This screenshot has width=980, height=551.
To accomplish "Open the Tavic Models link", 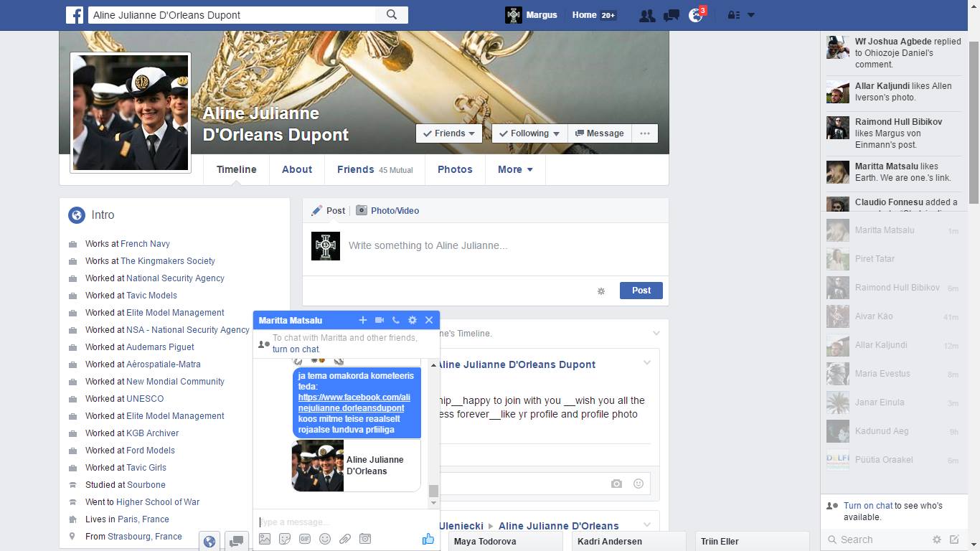I will (x=151, y=296).
